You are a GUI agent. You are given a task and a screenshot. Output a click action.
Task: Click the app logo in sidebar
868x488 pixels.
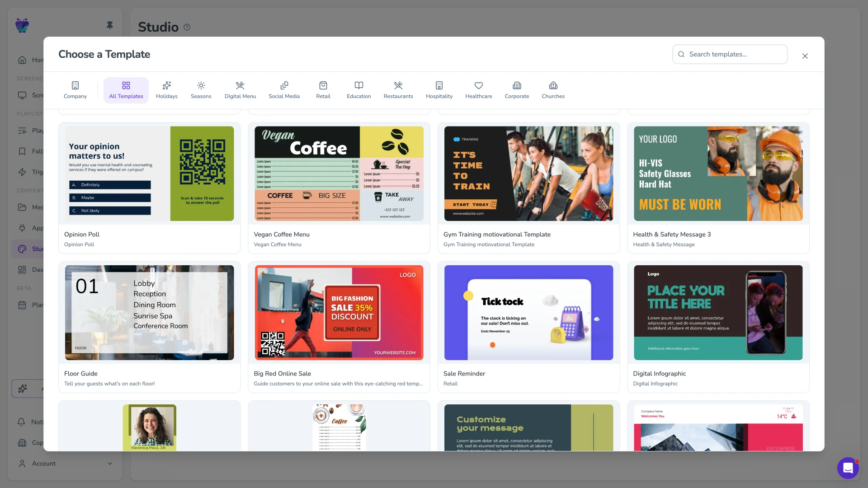22,25
